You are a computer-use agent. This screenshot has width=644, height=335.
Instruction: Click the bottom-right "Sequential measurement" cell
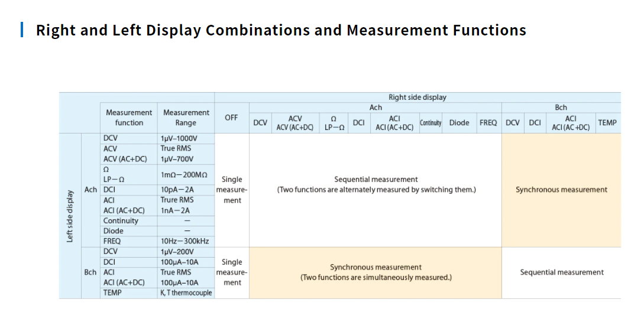tap(561, 272)
